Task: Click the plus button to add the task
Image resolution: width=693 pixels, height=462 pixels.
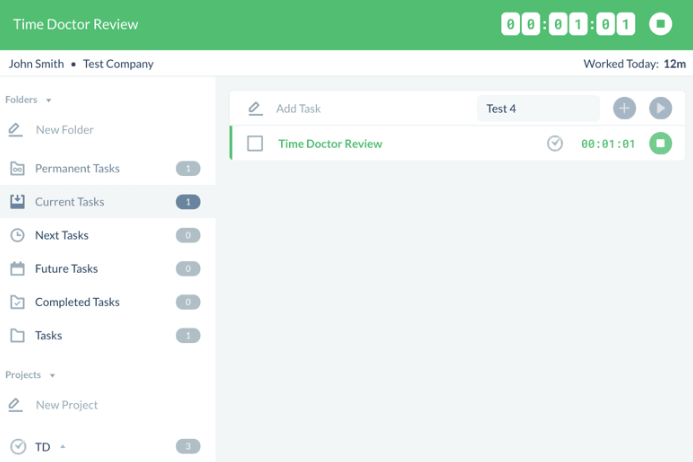Action: pos(624,108)
